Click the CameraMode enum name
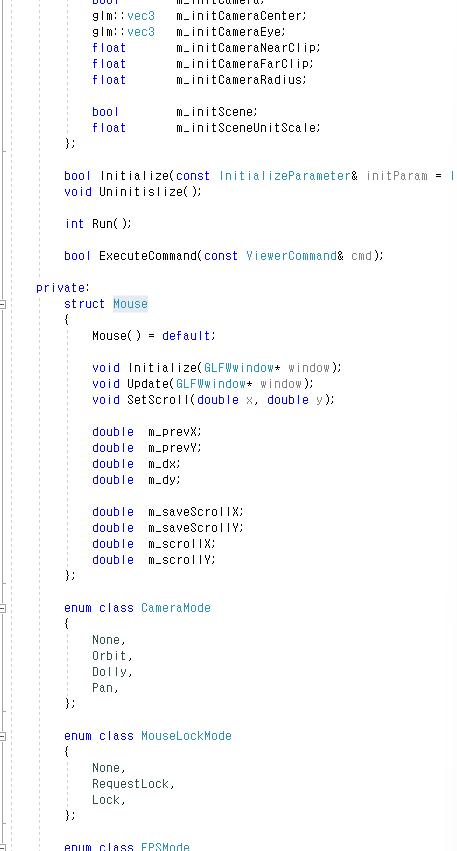 (x=176, y=608)
